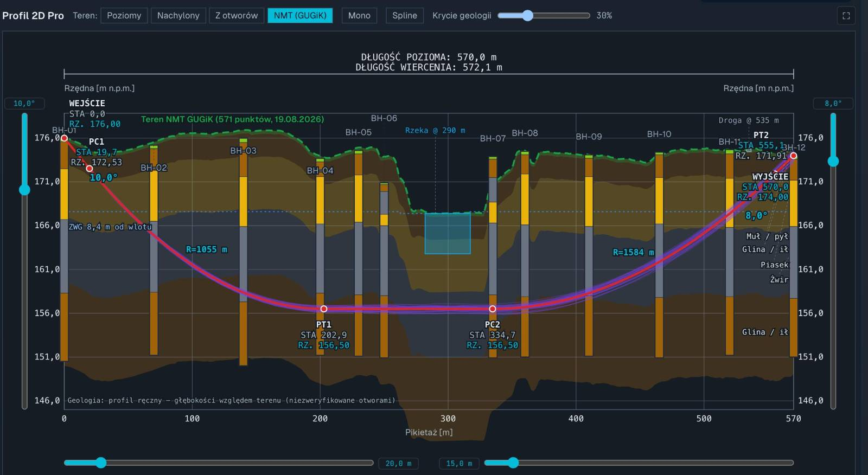This screenshot has height=475, width=868.
Task: Click the Rzeka @ 290 m label
Action: [435, 130]
